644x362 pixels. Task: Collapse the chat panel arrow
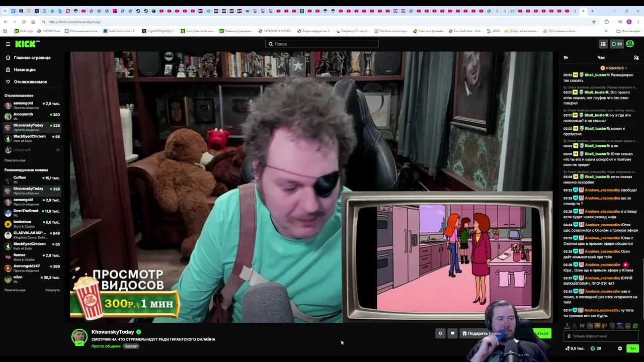pyautogui.click(x=566, y=58)
